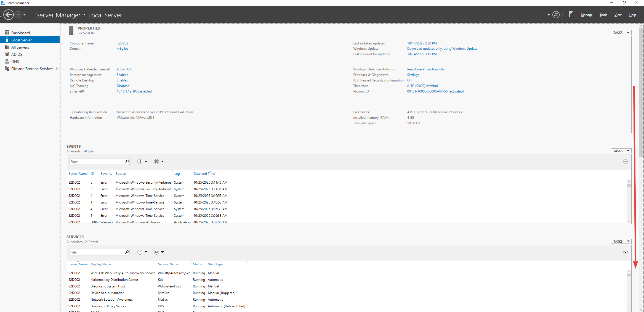Click the Events Filter input field
This screenshot has width=644, height=312.
pos(97,162)
